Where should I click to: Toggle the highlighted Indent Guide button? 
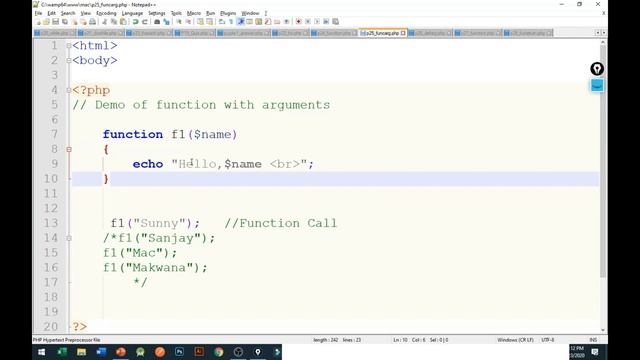pyautogui.click(x=240, y=22)
